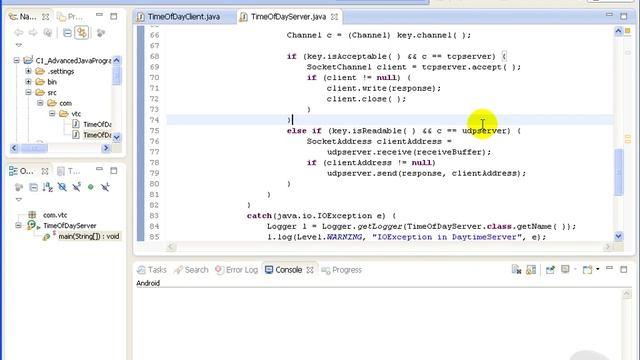Screen dimensions: 640x360
Task: Expand the bin folder
Action: [28, 82]
